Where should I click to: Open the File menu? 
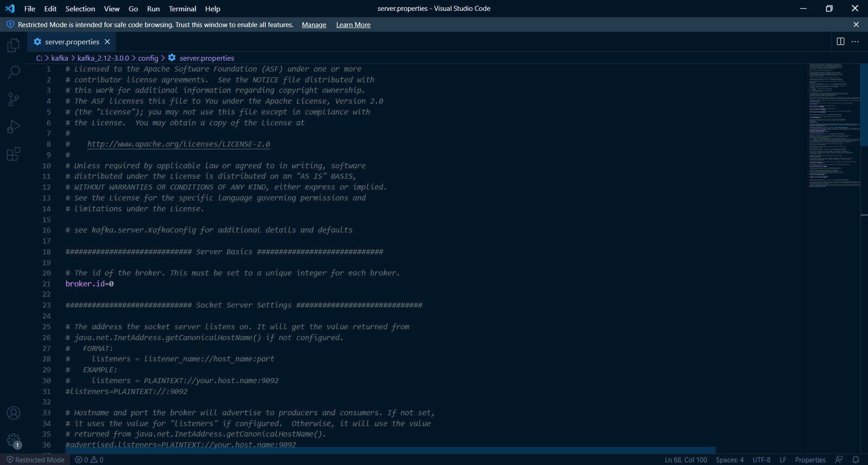click(x=30, y=9)
